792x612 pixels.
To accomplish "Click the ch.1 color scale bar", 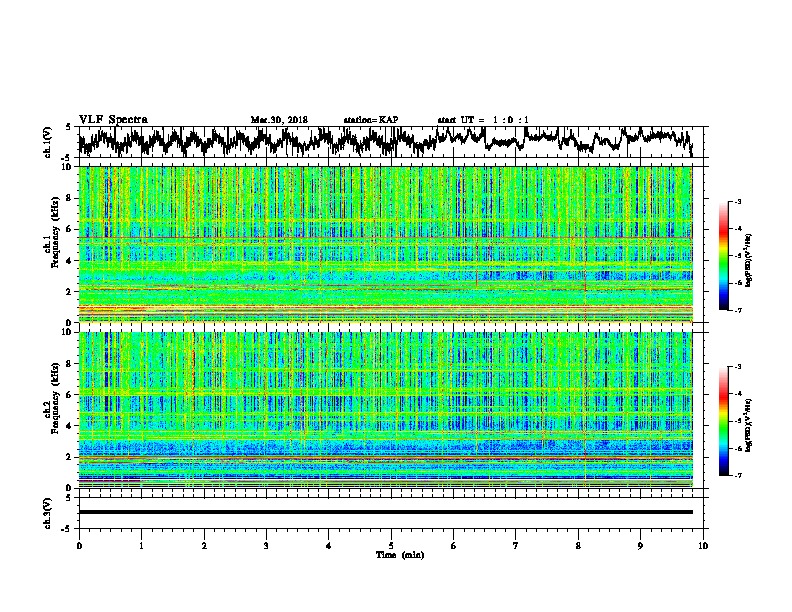I will pos(723,256).
